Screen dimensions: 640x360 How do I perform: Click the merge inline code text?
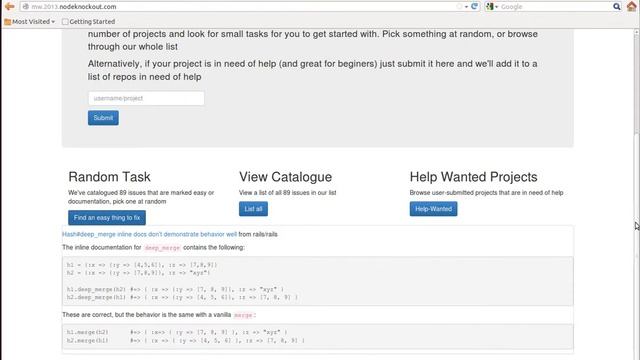[x=243, y=315]
